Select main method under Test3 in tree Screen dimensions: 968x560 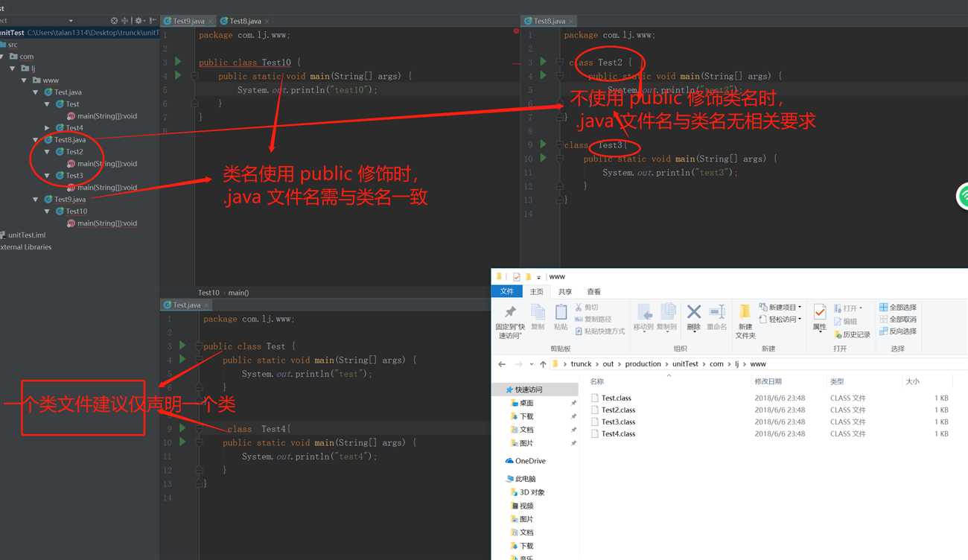(x=101, y=188)
